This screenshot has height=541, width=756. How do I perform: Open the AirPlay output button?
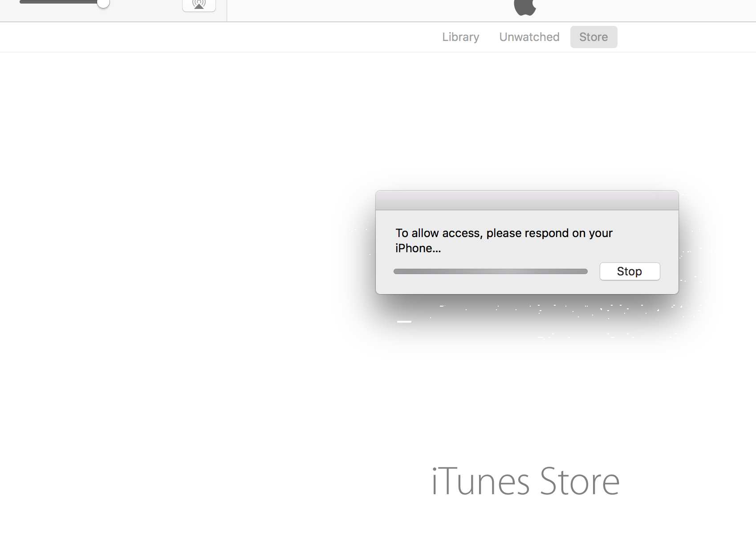(x=199, y=5)
